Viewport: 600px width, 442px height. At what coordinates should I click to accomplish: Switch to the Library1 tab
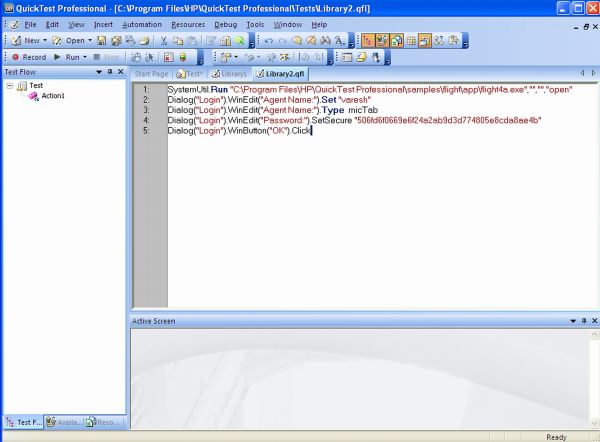tap(230, 74)
